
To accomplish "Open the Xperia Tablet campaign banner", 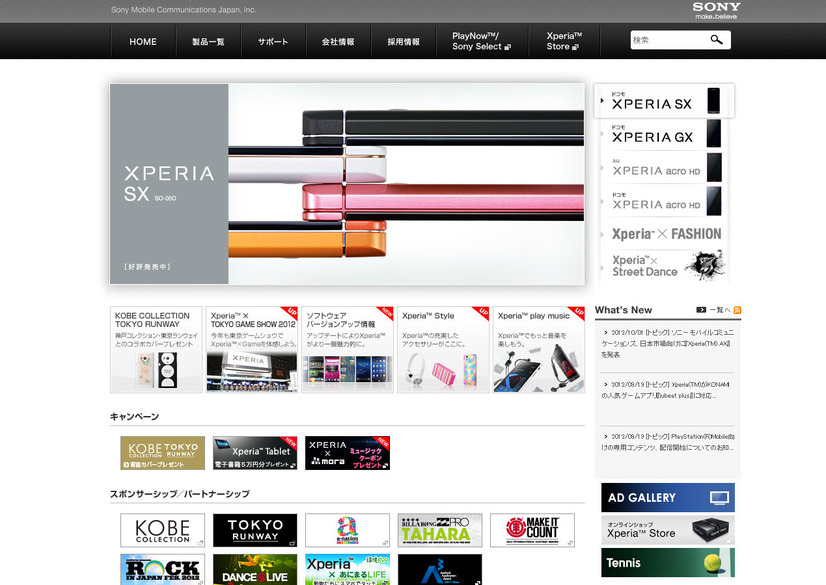I will coord(255,453).
